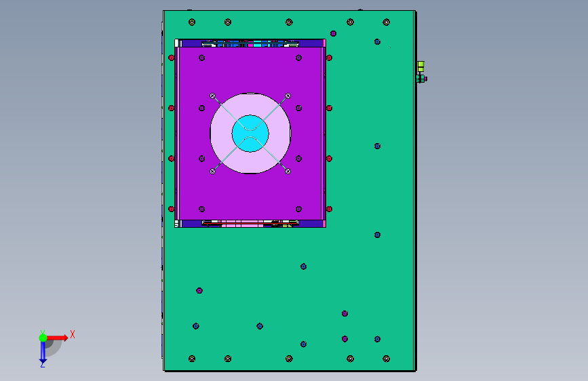Click the red X axis arrow of triad
Image resolution: width=588 pixels, height=381 pixels.
57,338
